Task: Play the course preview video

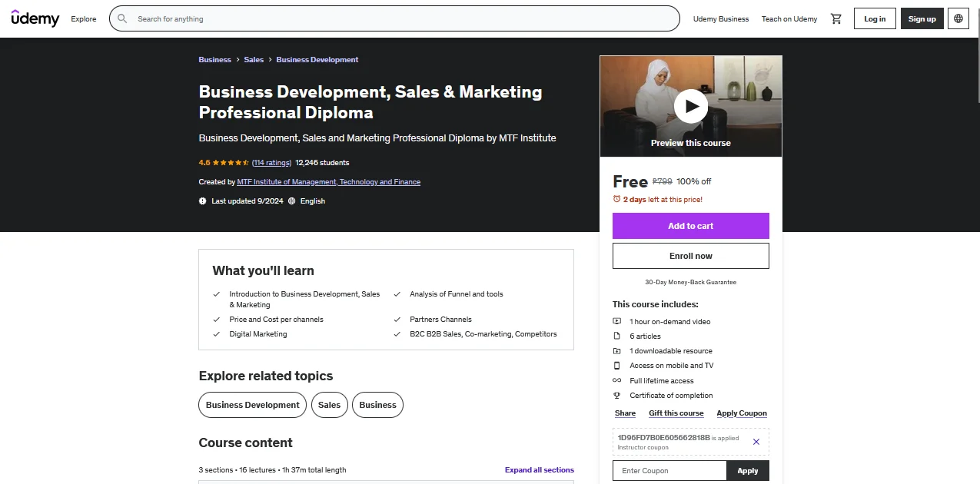Action: click(691, 106)
